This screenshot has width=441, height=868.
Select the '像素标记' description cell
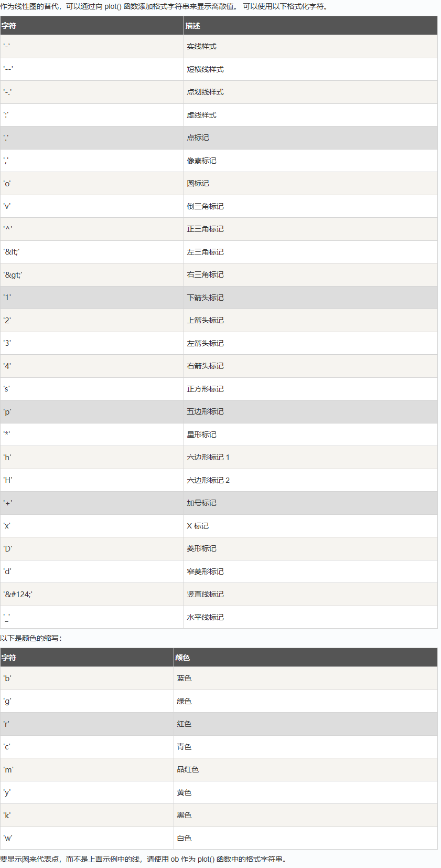202,161
